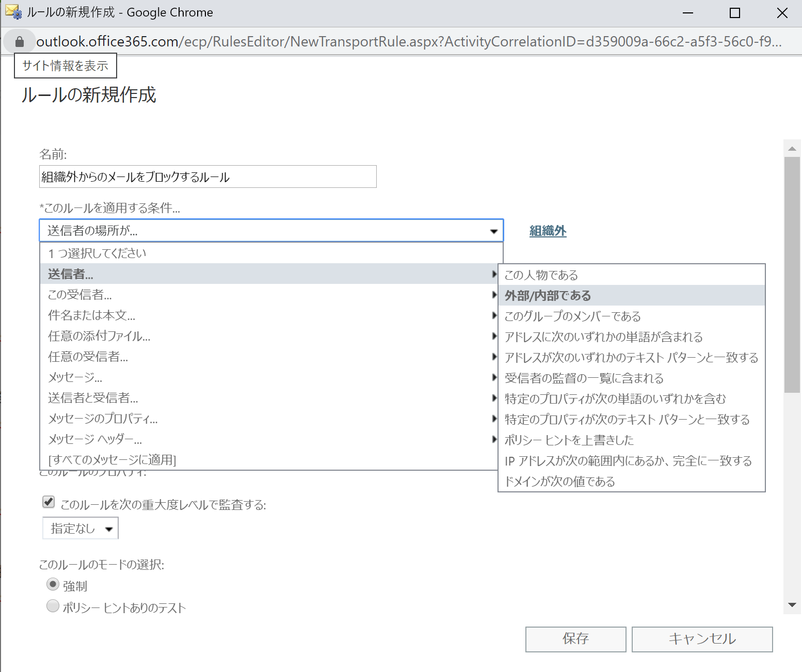
Task: Click the scrollbar down arrow
Action: point(792,604)
